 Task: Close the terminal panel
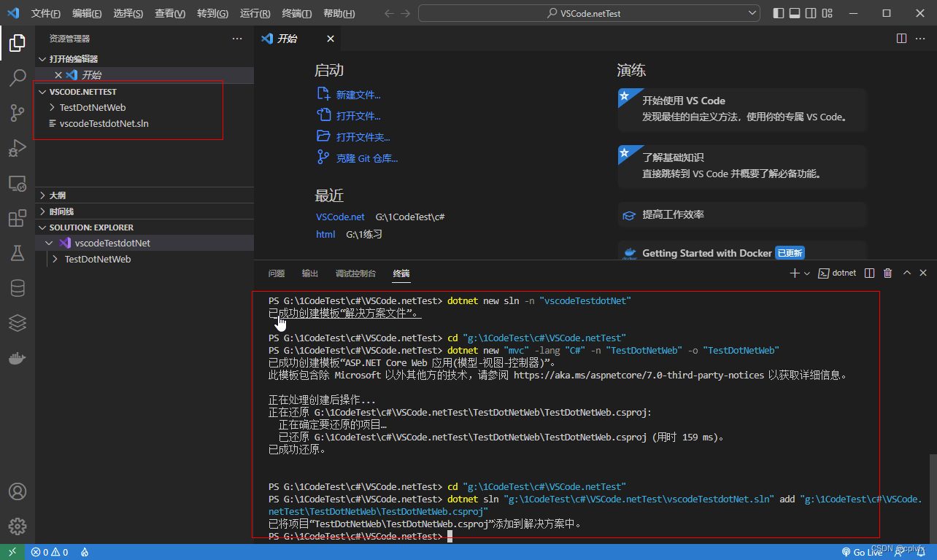point(923,273)
